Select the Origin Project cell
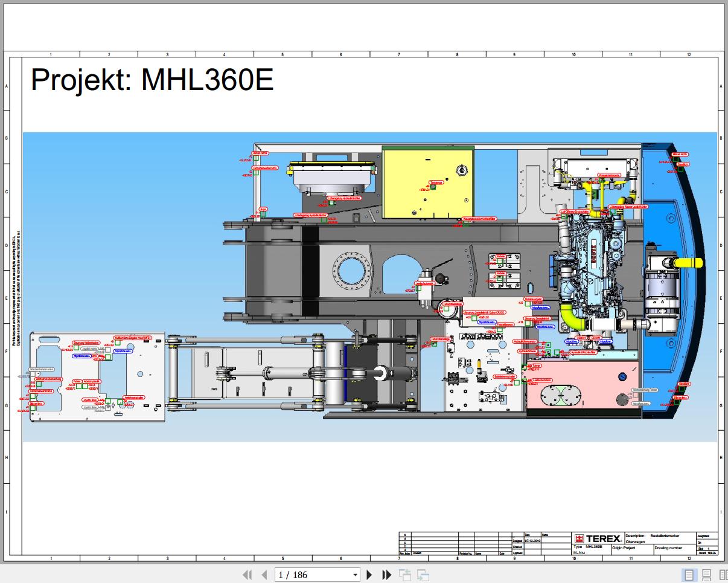 point(632,548)
